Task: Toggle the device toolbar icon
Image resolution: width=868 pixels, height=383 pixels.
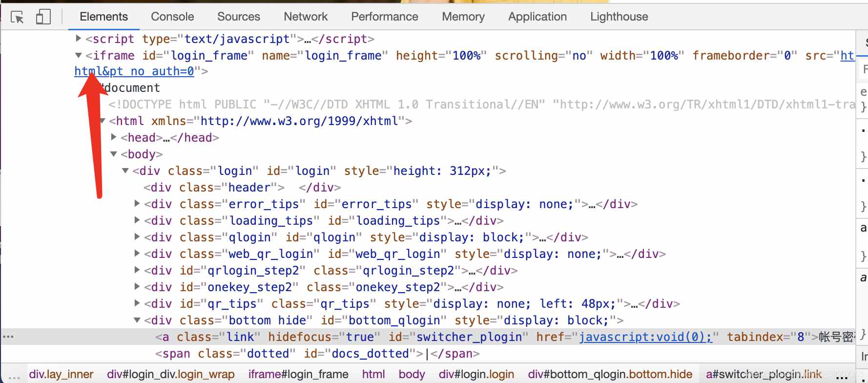Action: tap(43, 17)
